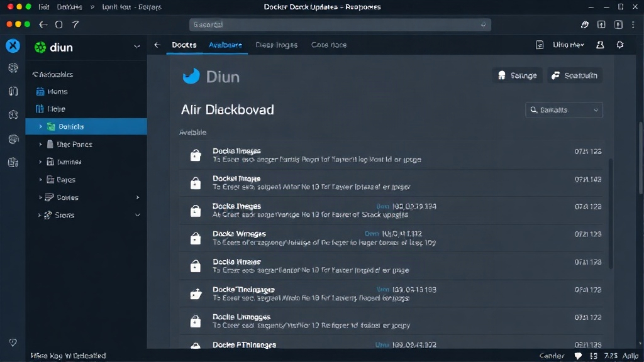Open the Ulito mev dropdown
Screen dimensions: 644x362
point(569,45)
